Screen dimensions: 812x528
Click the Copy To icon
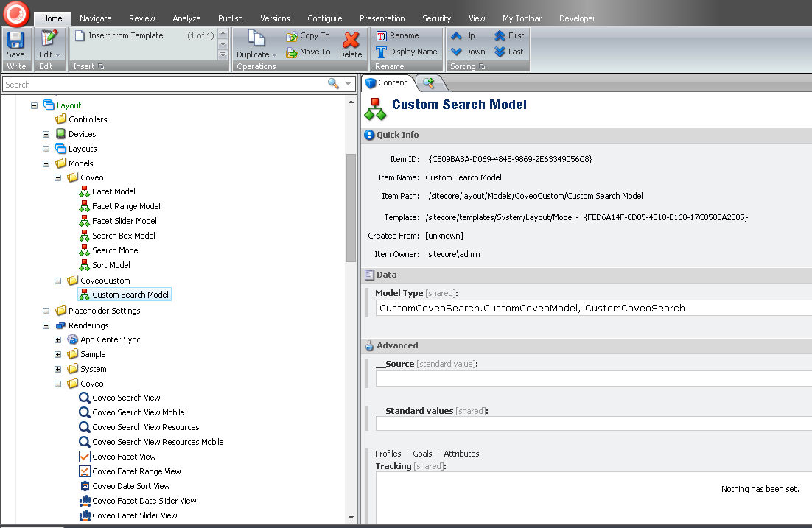tap(292, 36)
